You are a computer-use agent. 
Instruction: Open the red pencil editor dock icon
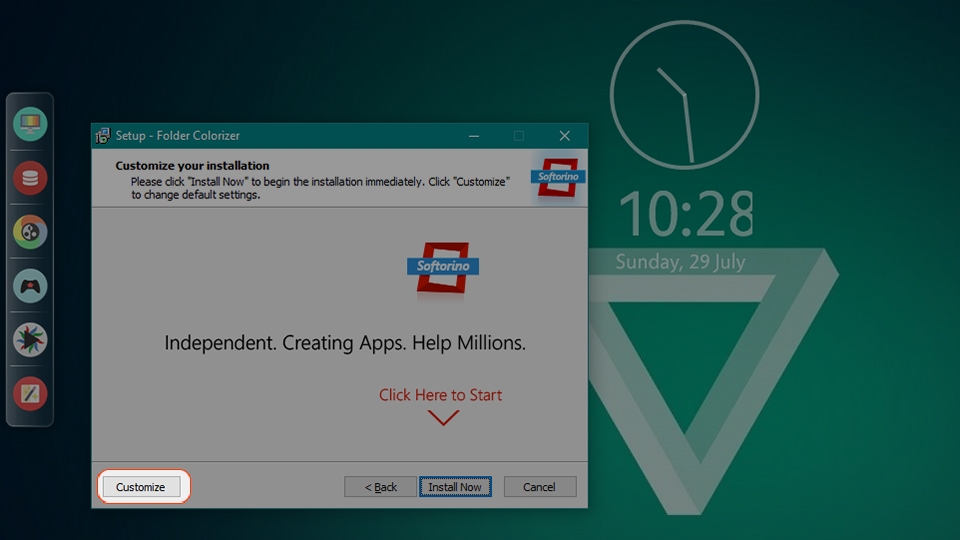30,394
